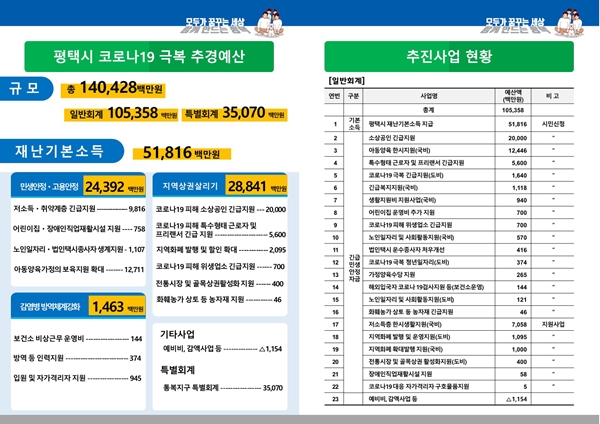
Task: Click the 감염병 방역체계강화 section header
Action: [46, 307]
